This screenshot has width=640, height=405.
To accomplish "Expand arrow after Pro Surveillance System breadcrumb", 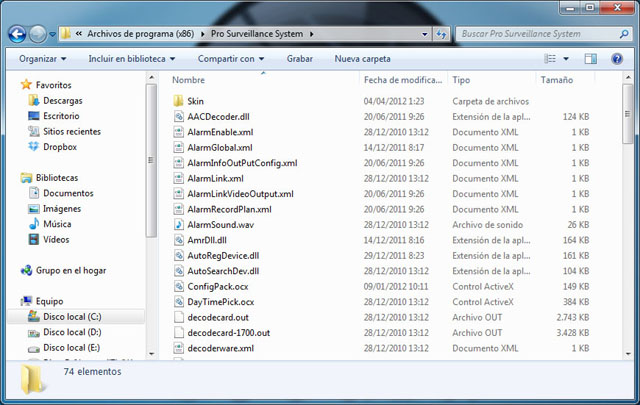I will click(x=311, y=34).
